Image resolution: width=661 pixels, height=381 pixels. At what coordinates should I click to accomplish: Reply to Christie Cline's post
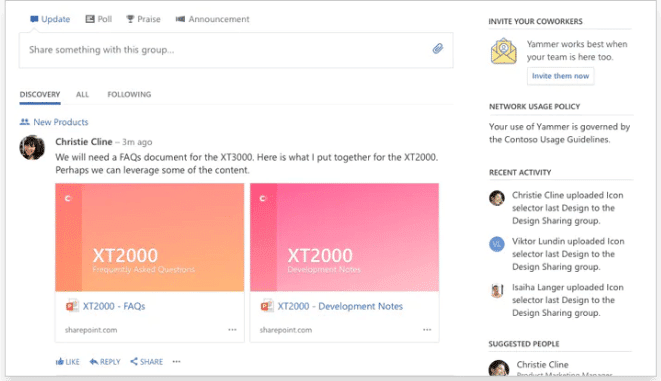tap(105, 362)
